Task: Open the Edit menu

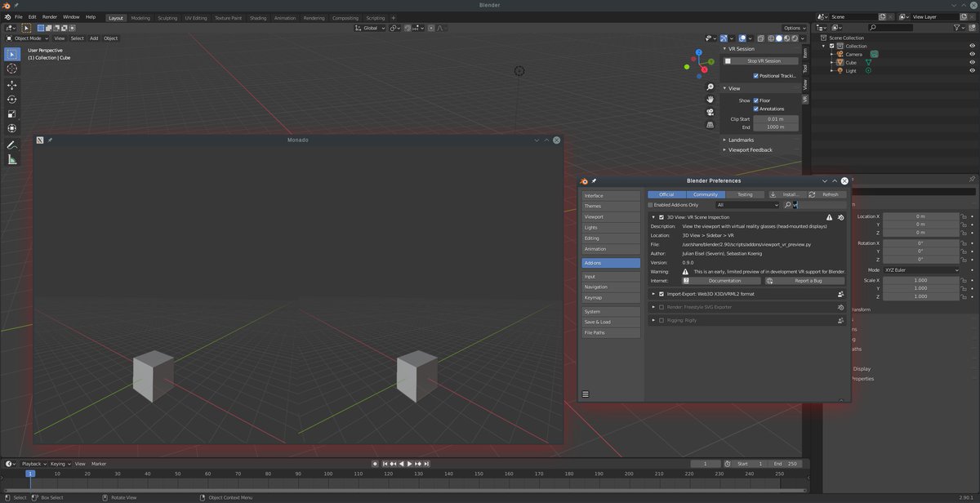Action: pos(32,16)
